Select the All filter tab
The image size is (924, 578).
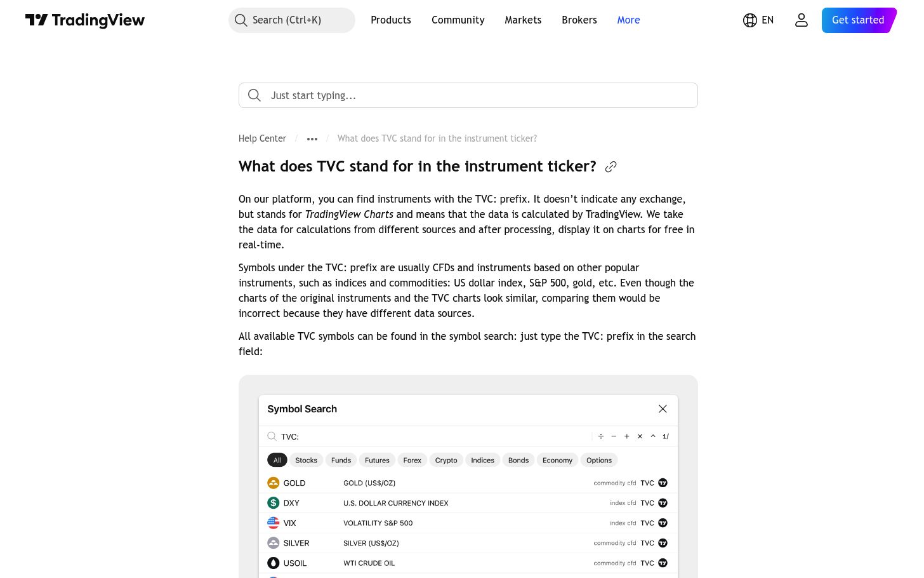[277, 460]
